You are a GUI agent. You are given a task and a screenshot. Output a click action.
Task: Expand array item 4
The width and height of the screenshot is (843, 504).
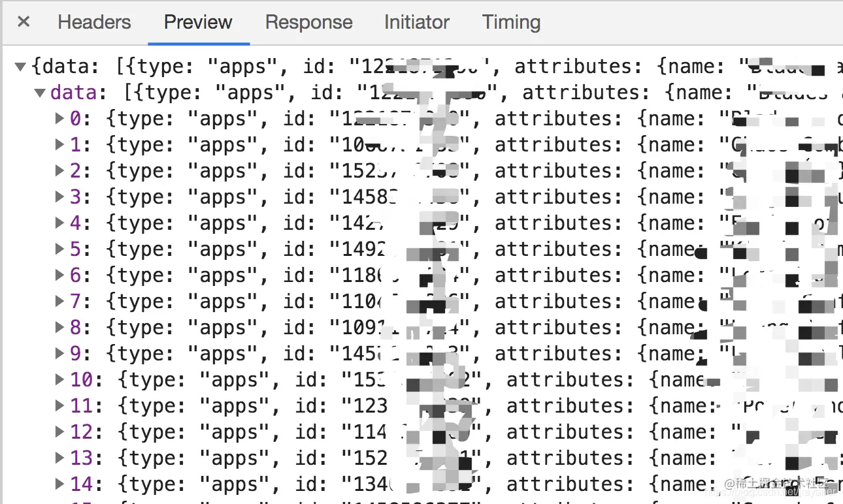(59, 223)
